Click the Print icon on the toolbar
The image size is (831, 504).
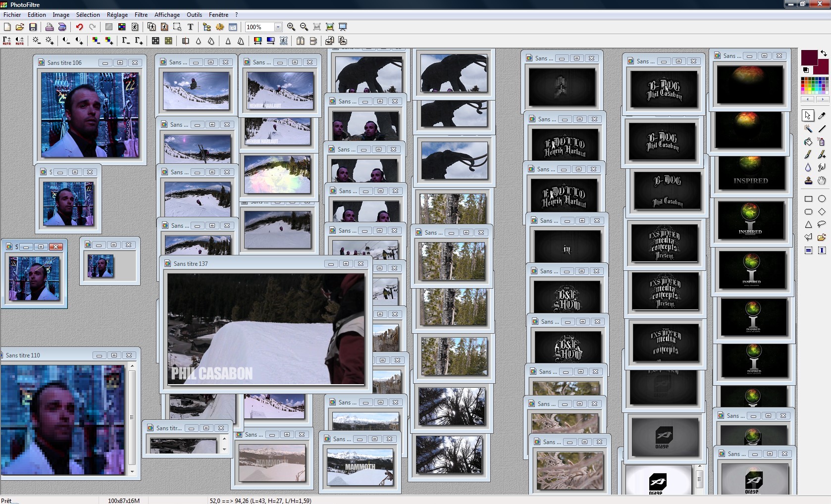pyautogui.click(x=50, y=27)
